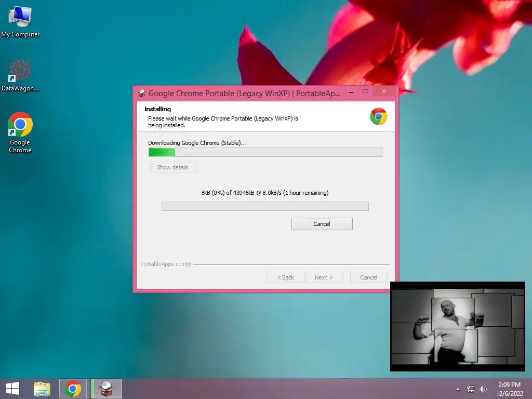
Task: Click the PortableApps.com® branding text
Action: pyautogui.click(x=166, y=264)
